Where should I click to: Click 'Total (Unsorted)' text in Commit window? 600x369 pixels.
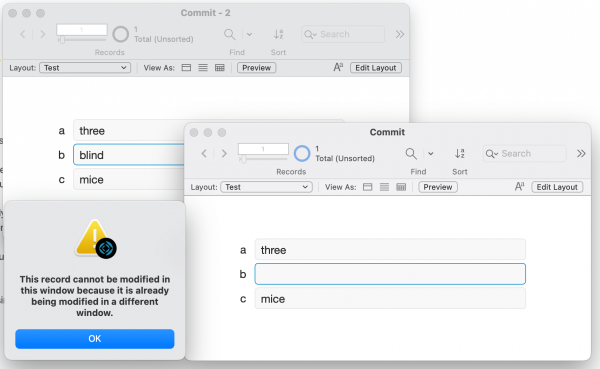point(345,158)
